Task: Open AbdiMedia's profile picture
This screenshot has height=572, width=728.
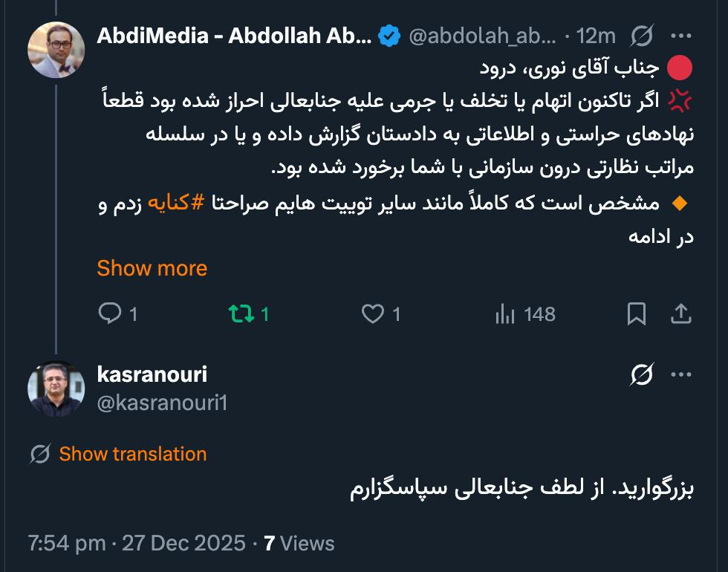Action: click(x=56, y=50)
